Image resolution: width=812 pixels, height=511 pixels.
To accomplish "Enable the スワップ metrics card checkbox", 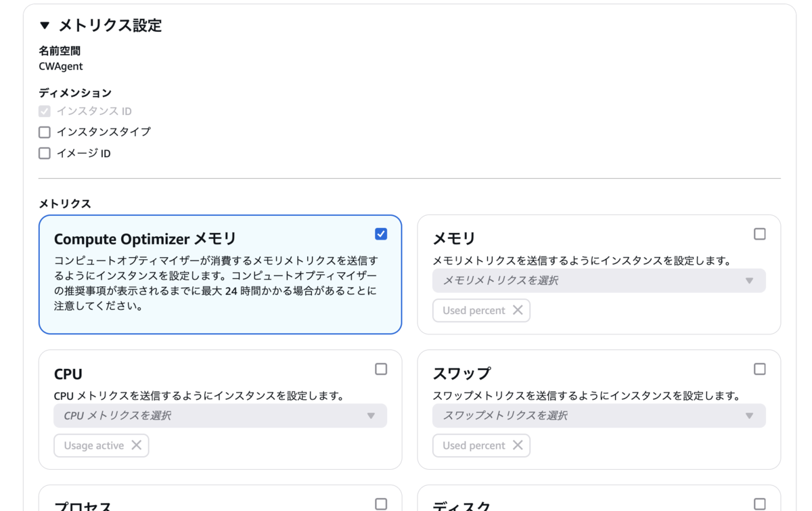I will [760, 370].
